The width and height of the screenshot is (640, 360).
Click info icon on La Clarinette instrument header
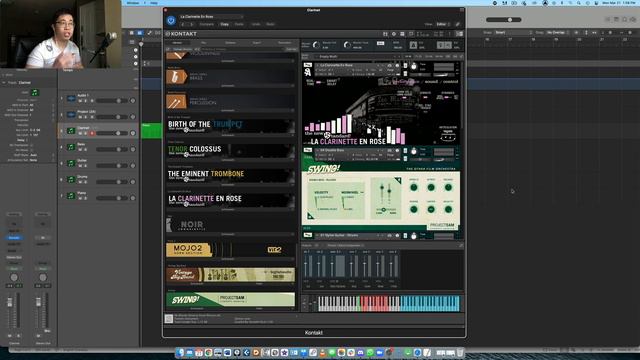point(397,65)
